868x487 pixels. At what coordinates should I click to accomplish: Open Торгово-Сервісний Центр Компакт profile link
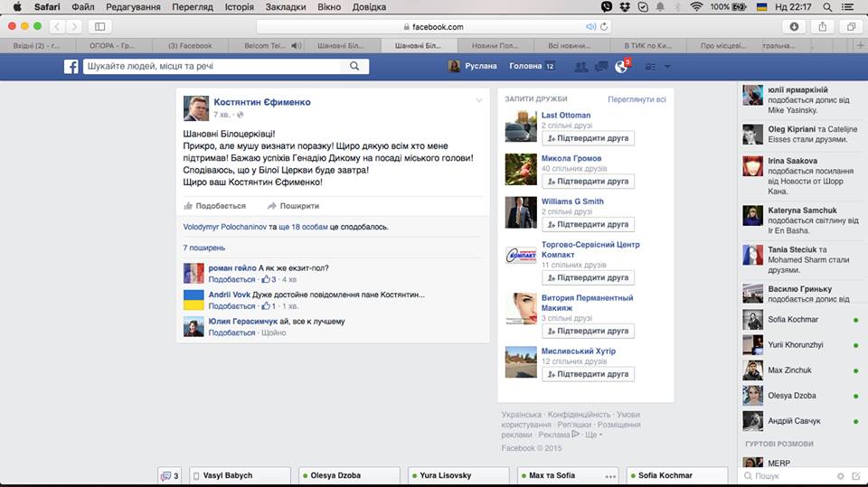tap(590, 249)
